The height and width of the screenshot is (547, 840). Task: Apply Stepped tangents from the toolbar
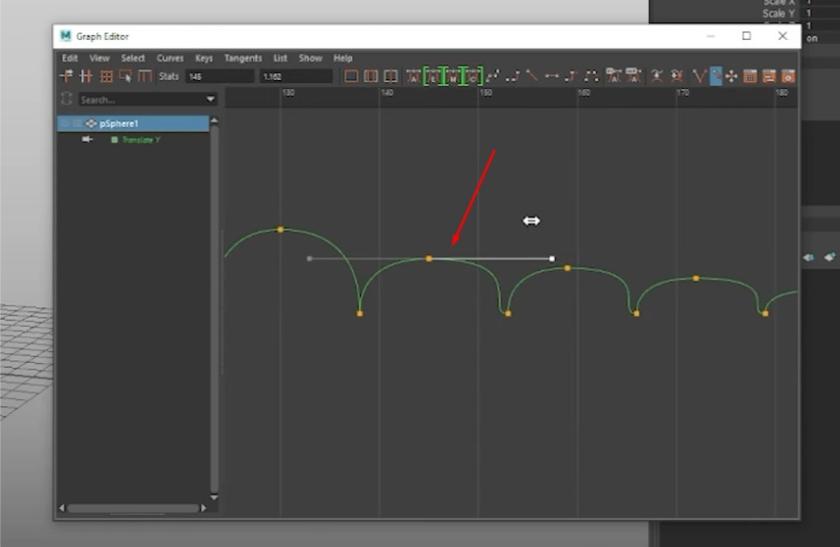tap(571, 76)
